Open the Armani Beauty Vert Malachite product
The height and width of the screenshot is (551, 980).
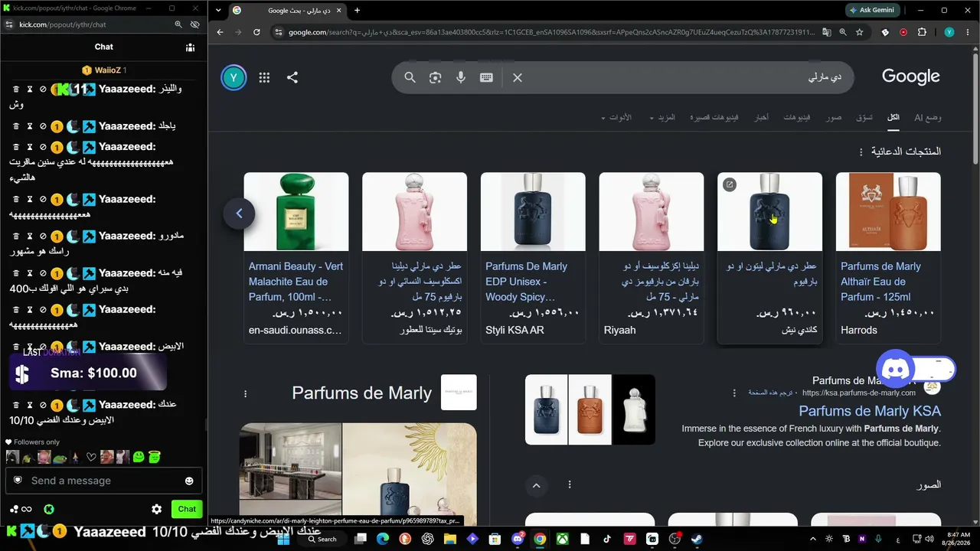[296, 258]
